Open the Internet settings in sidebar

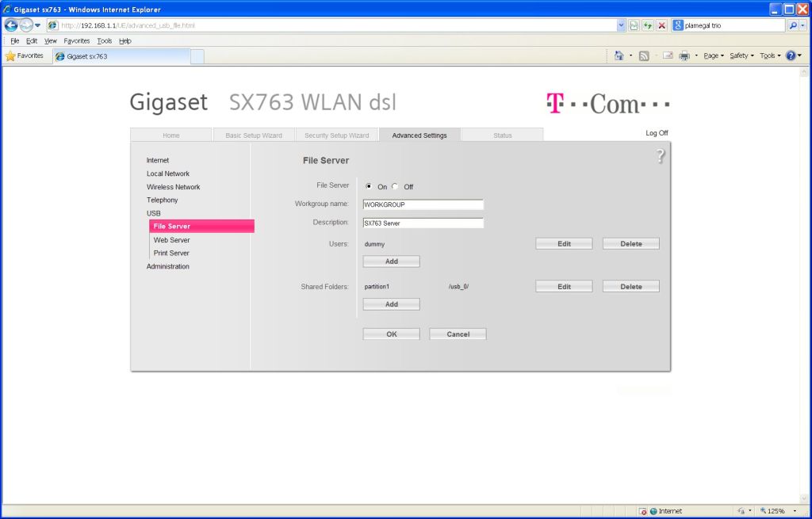pyautogui.click(x=158, y=160)
